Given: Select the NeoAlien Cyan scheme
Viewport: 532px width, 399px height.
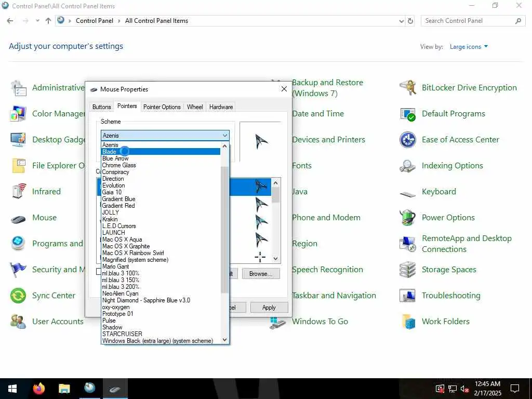Looking at the screenshot, I should 161,294.
